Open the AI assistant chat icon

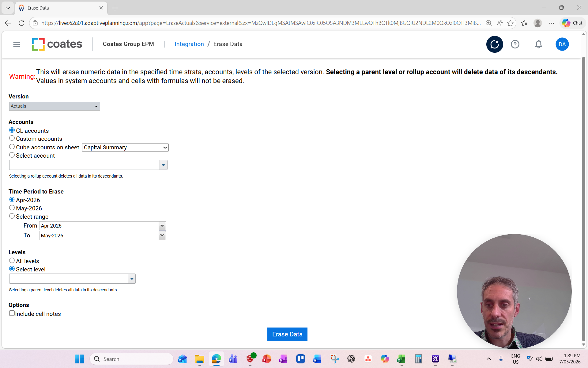tap(495, 44)
